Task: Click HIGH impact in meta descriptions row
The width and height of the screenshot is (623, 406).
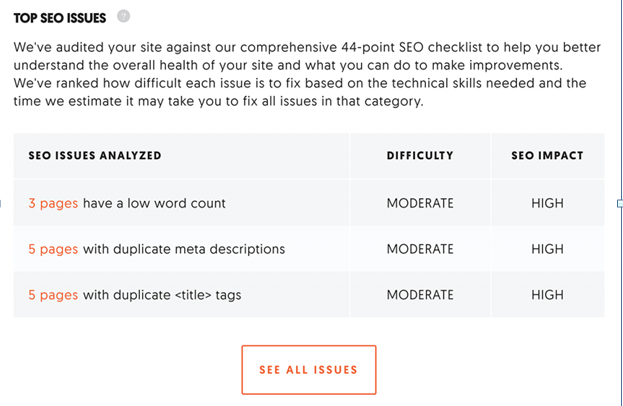Action: pyautogui.click(x=548, y=249)
